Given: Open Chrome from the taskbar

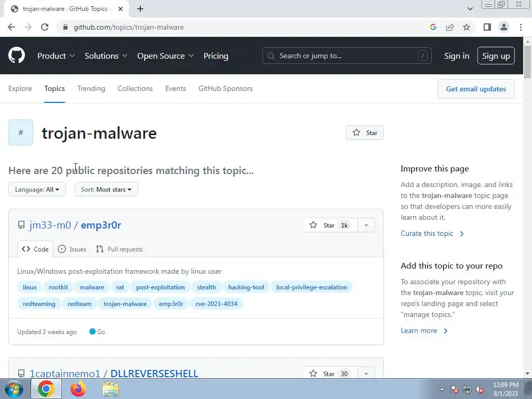Looking at the screenshot, I should pos(46,389).
